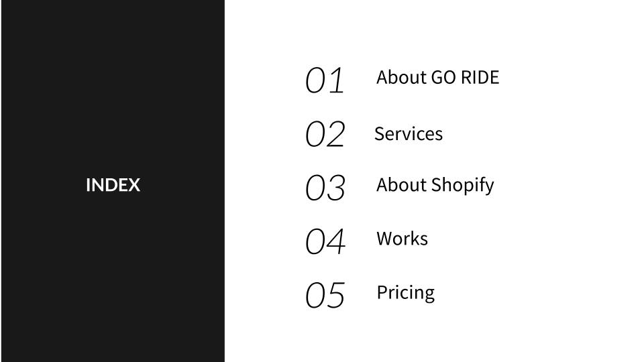Screen dimensions: 644x362
Task: Click the letter X in INDEX
Action: click(x=134, y=185)
